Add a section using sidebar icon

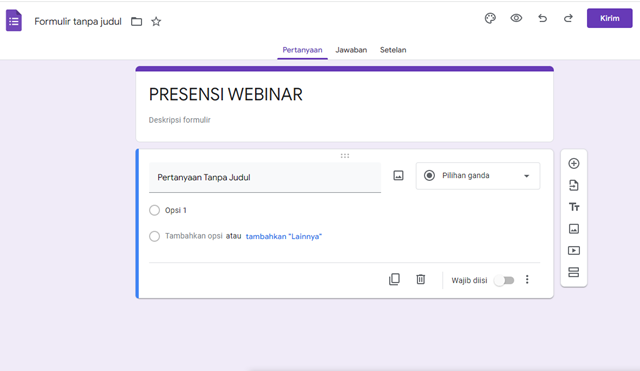574,272
